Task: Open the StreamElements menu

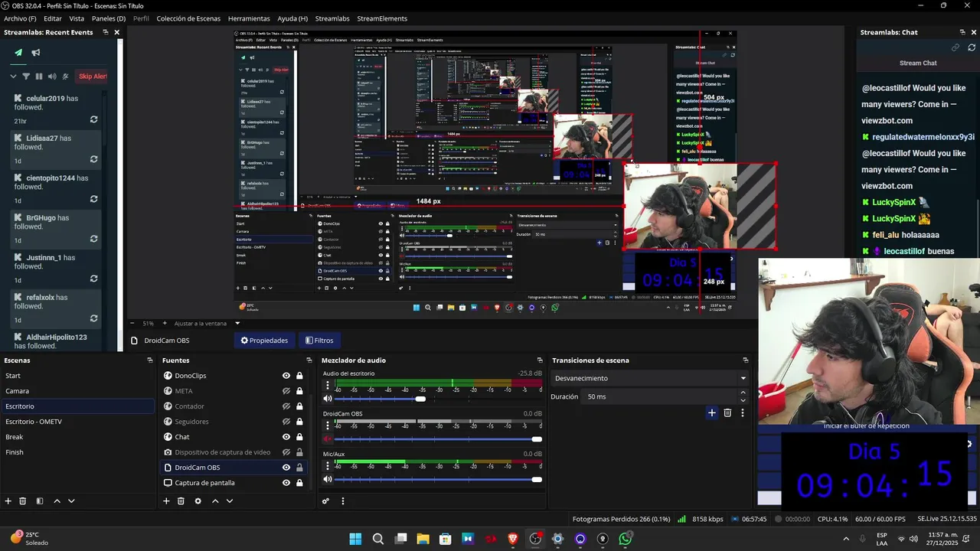Action: tap(382, 18)
